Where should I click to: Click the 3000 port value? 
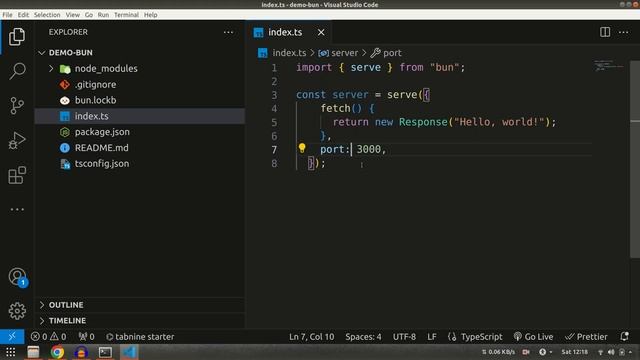pyautogui.click(x=369, y=149)
